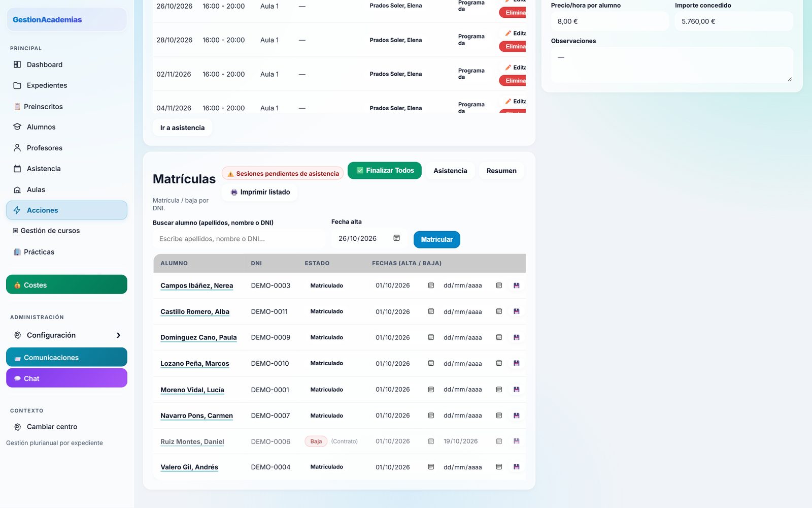This screenshot has height=508, width=812.
Task: Click Ir a asistencia button
Action: (182, 128)
